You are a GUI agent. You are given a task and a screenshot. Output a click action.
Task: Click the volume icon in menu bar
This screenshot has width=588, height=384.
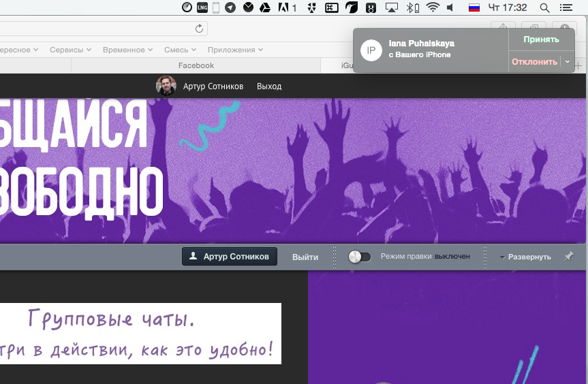(450, 7)
